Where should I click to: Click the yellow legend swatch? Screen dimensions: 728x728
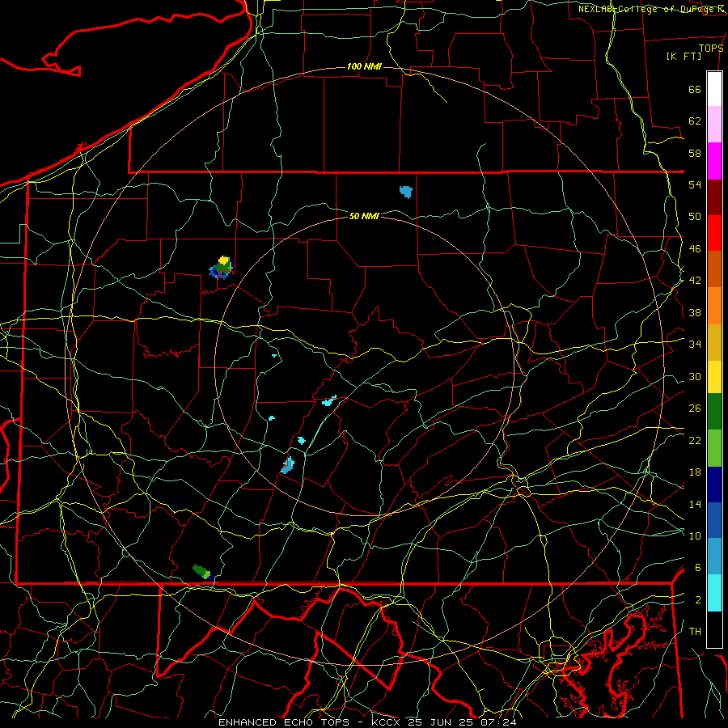(x=714, y=377)
